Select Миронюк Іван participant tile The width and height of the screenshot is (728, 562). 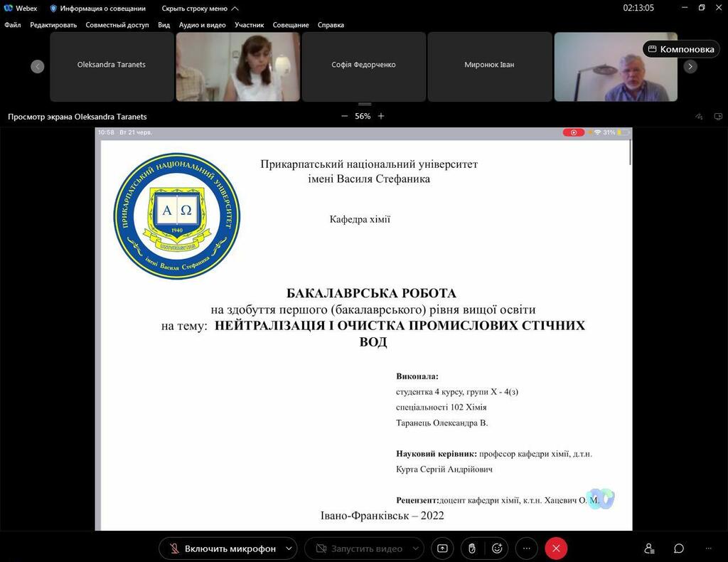[489, 66]
